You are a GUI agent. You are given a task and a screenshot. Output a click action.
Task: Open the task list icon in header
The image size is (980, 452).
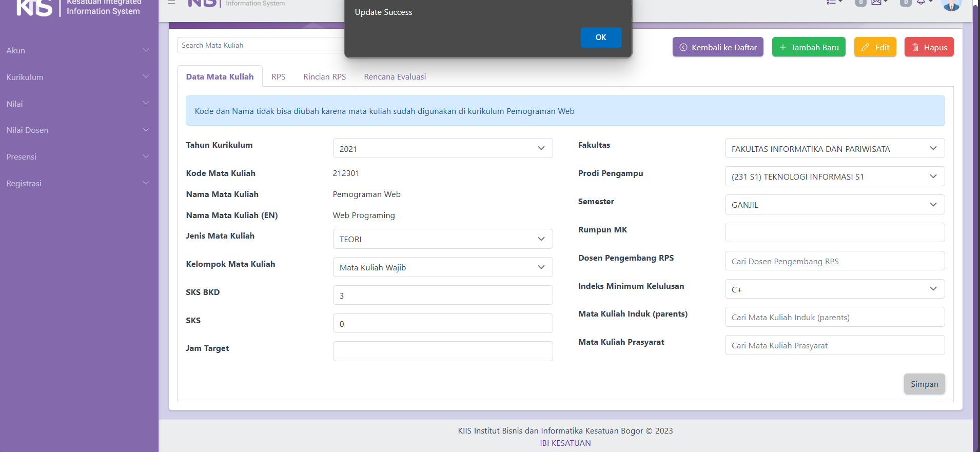tap(831, 3)
